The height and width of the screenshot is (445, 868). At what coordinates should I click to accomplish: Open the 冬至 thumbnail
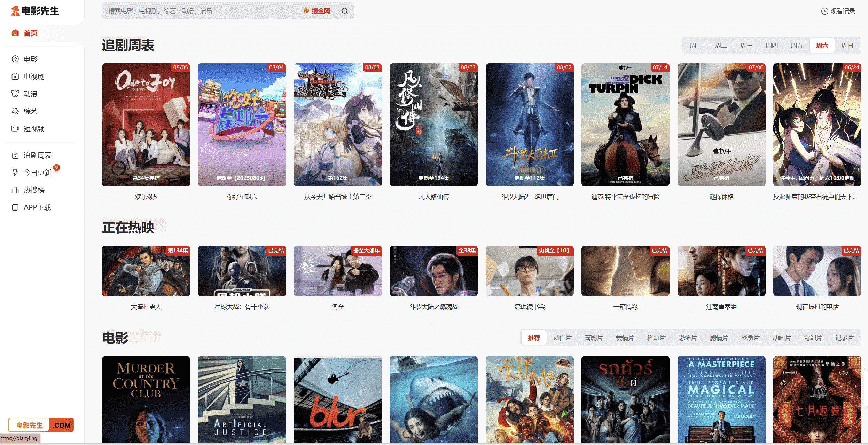click(x=338, y=271)
